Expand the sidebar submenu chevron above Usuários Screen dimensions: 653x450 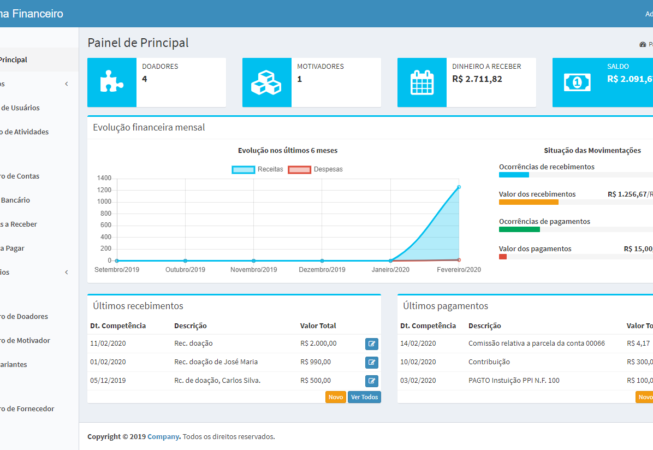coord(66,85)
